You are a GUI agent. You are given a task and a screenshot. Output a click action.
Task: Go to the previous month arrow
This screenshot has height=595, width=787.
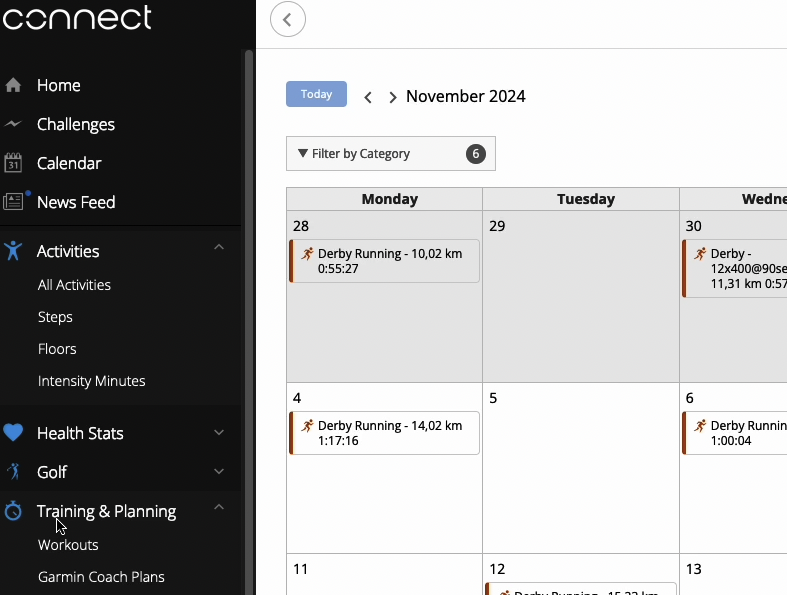368,97
